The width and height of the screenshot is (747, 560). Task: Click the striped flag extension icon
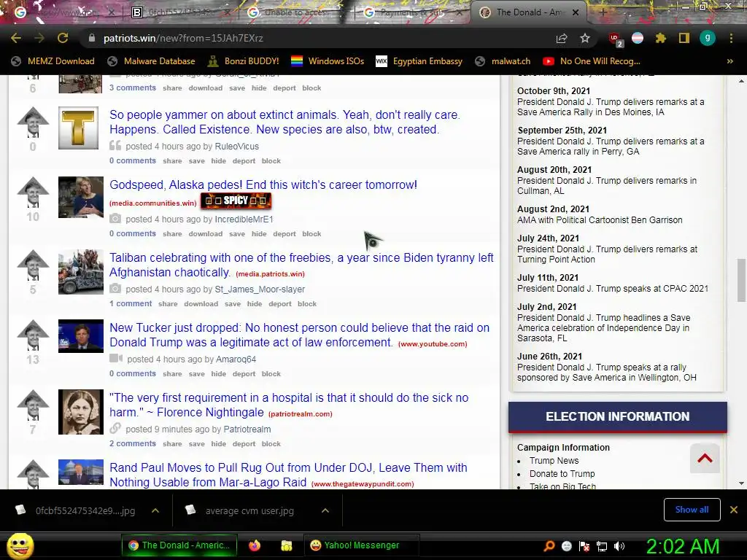[638, 38]
